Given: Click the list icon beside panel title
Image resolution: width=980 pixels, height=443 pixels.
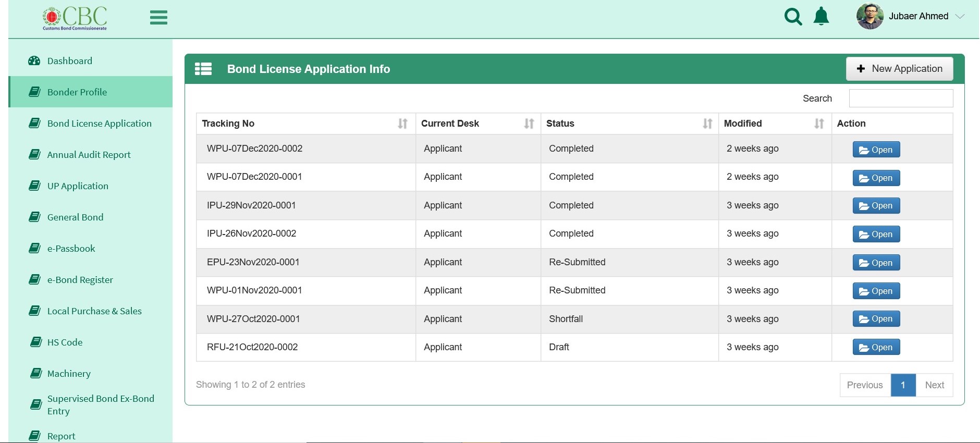Looking at the screenshot, I should tap(203, 69).
